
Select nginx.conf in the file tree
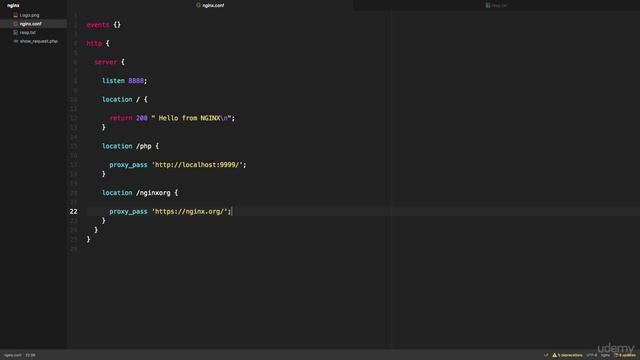(31, 24)
